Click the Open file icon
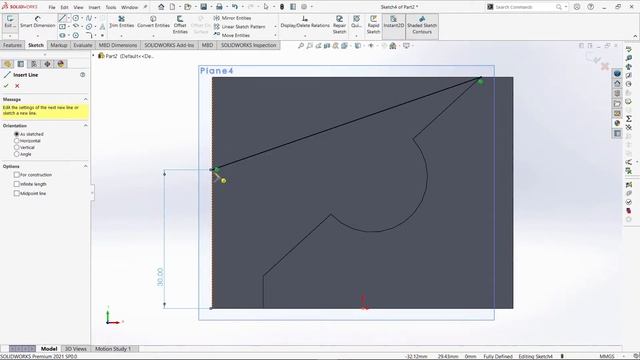This screenshot has height=360, width=640. (x=187, y=7)
